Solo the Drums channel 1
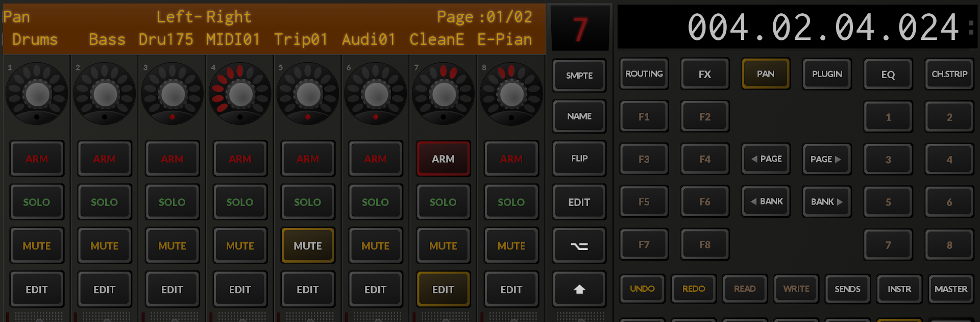 pos(37,202)
